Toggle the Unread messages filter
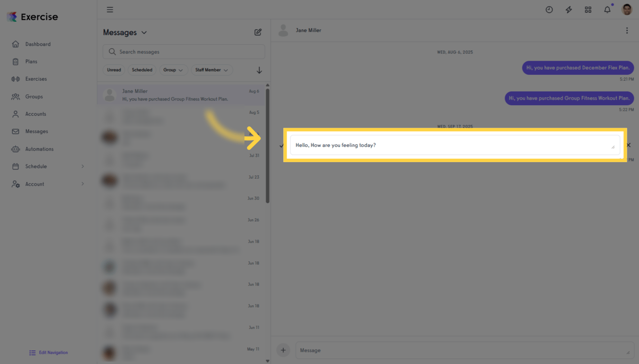Viewport: 639px width, 364px height. point(114,70)
